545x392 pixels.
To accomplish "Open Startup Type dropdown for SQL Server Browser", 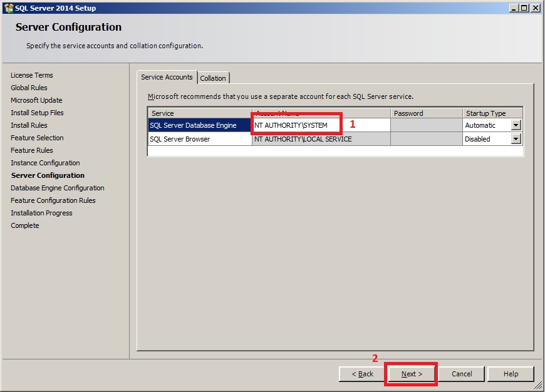I will point(516,139).
